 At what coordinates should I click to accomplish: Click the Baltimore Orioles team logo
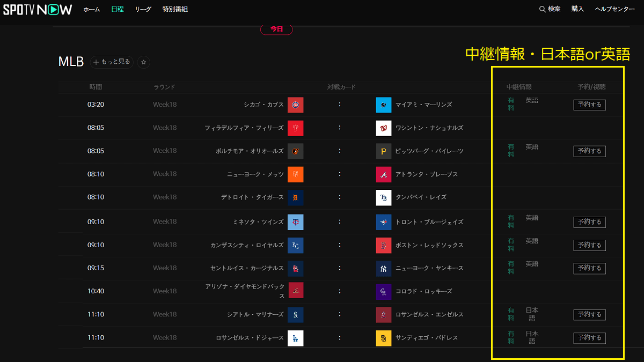coord(295,151)
